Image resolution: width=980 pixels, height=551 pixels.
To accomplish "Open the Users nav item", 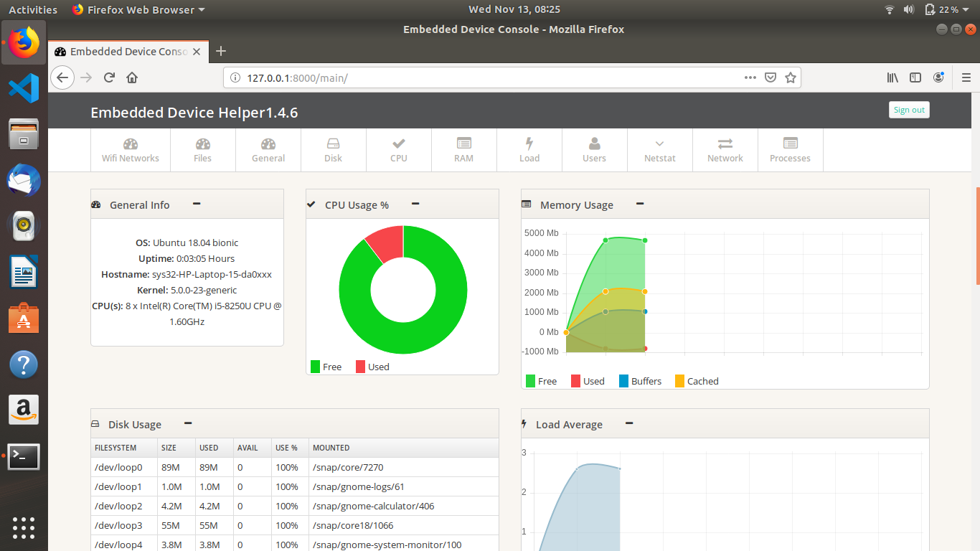I will coord(594,150).
